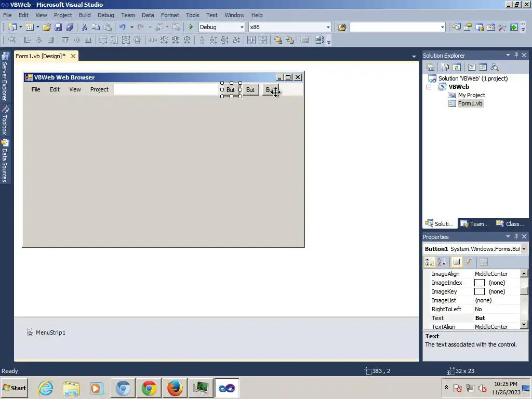Image resolution: width=532 pixels, height=399 pixels.
Task: Click the File item in form's MenuStrip
Action: (x=36, y=89)
